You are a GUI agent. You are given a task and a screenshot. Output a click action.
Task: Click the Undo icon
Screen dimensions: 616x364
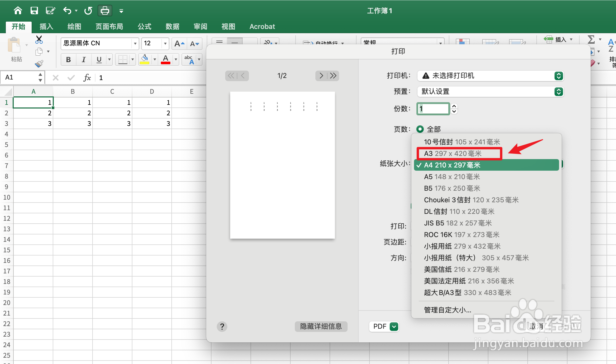point(67,10)
